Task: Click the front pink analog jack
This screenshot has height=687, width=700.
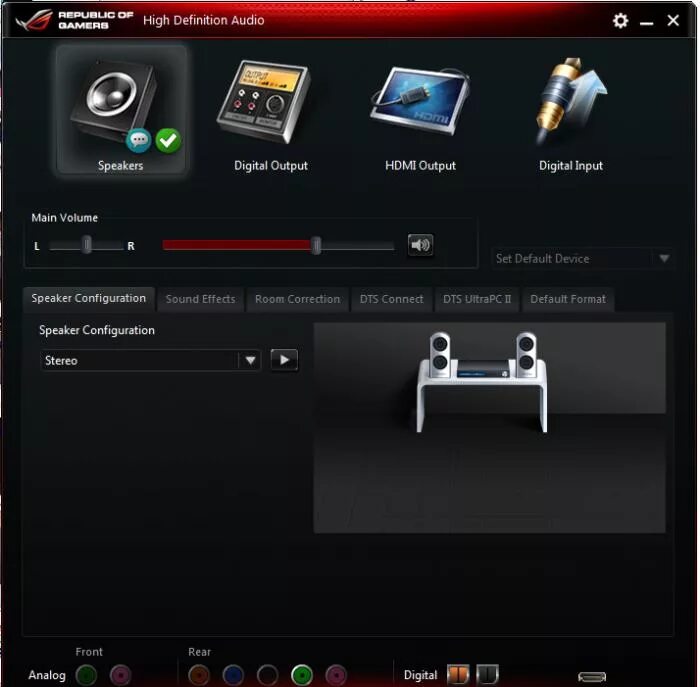Action: tap(121, 675)
